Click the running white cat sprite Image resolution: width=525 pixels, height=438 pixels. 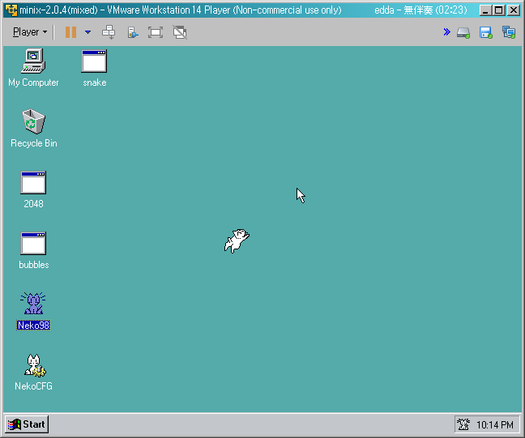237,241
